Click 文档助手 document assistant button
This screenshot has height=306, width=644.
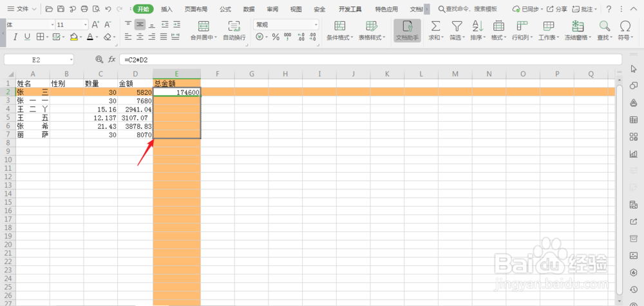pos(407,31)
